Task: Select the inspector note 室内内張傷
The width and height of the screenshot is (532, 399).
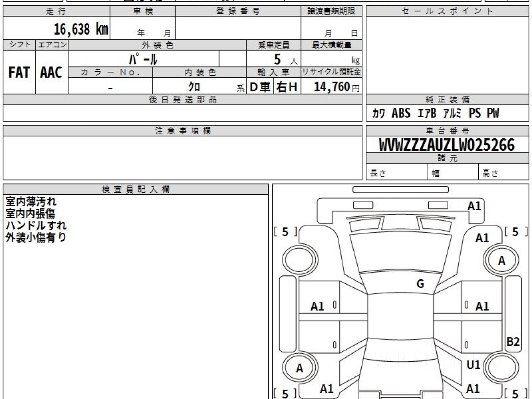Action: (x=30, y=214)
